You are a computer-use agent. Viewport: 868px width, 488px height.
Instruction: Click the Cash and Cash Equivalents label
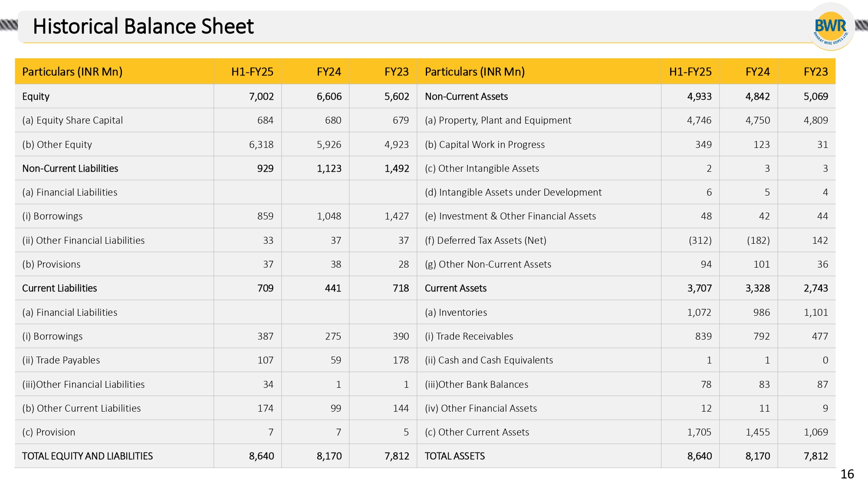489,360
